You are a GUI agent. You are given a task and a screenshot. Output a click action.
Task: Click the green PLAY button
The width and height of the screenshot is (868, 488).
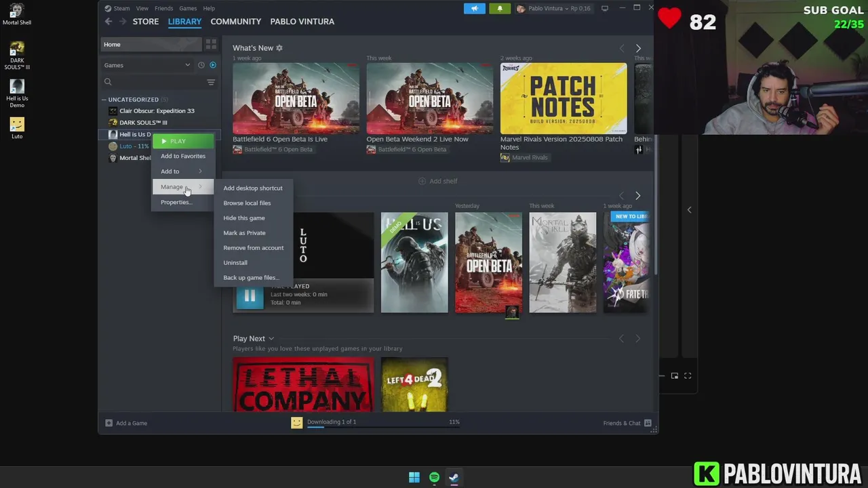tap(183, 141)
